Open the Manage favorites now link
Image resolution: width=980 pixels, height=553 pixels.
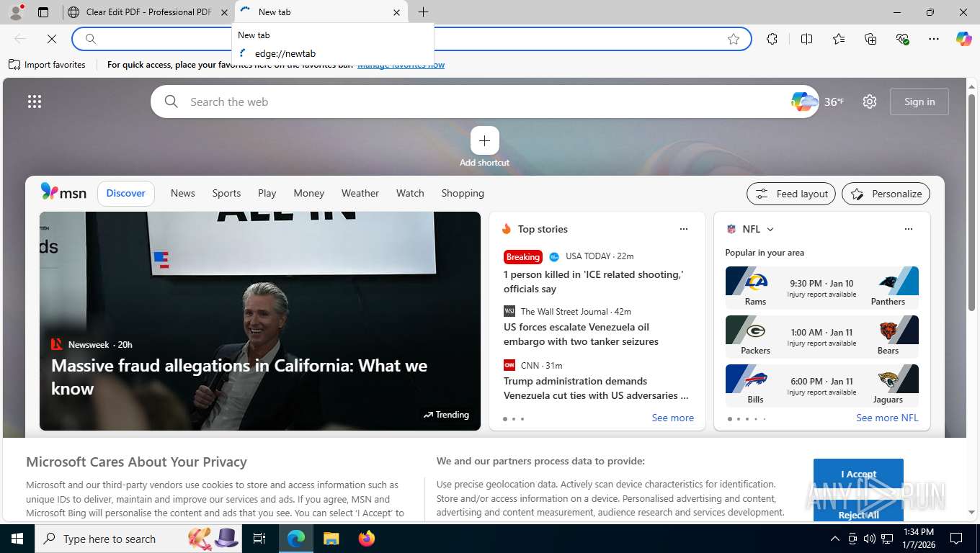[401, 65]
